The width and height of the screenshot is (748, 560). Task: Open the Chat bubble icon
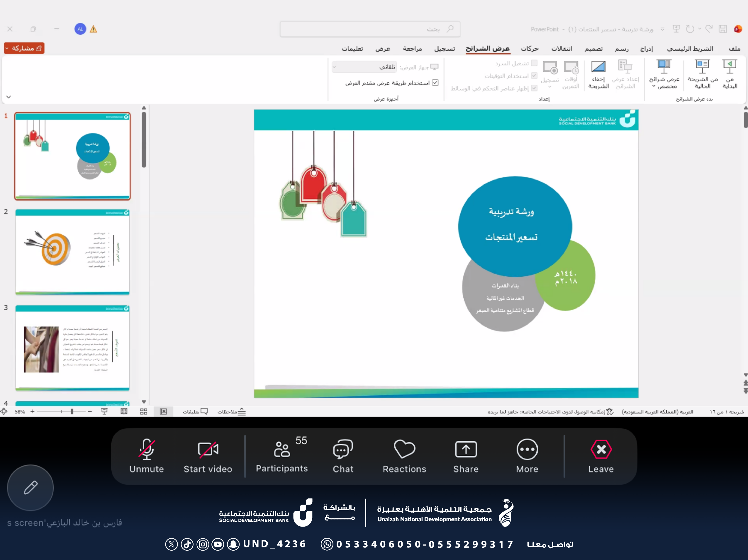pyautogui.click(x=343, y=449)
